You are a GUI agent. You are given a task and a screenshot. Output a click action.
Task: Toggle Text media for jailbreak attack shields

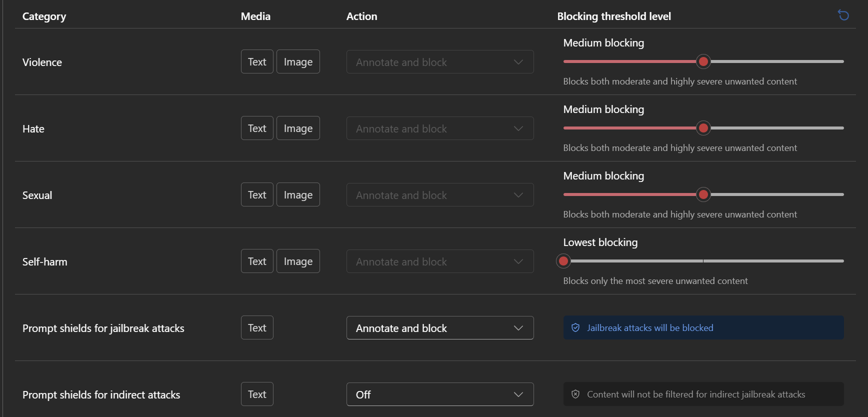[x=257, y=327]
